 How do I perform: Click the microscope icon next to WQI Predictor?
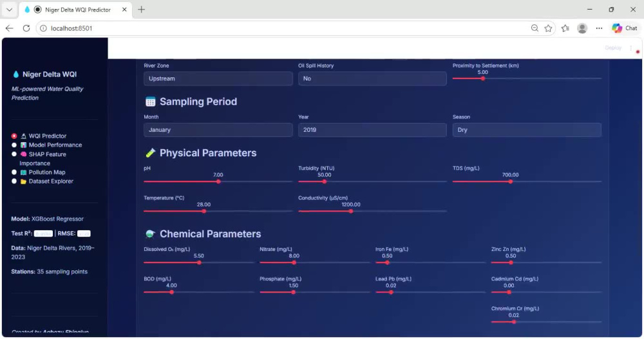pos(23,136)
